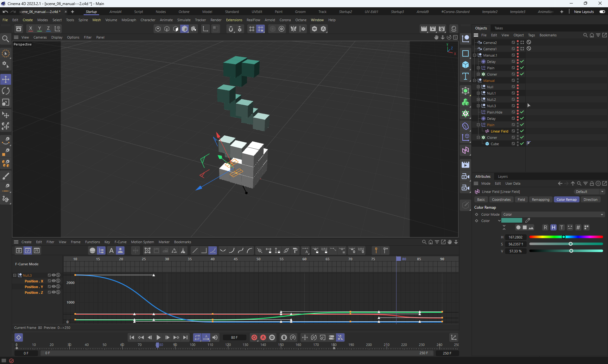
Task: Click the Go to Start playback button
Action: (x=132, y=337)
